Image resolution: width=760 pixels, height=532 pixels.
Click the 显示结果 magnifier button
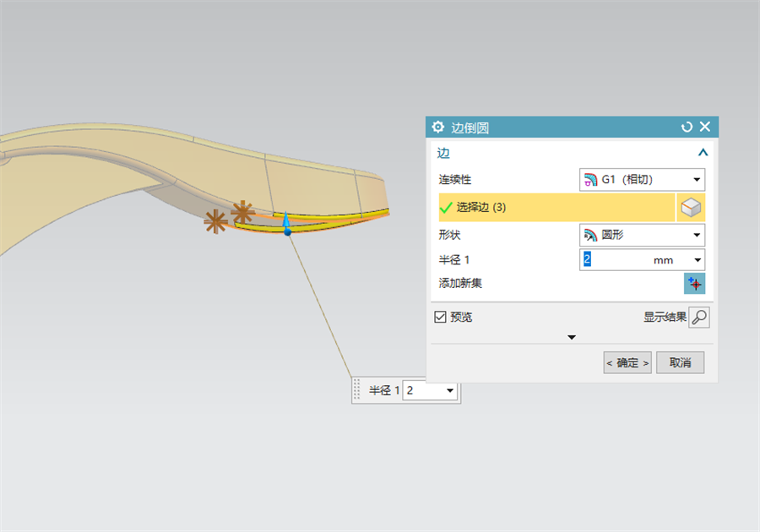click(699, 318)
